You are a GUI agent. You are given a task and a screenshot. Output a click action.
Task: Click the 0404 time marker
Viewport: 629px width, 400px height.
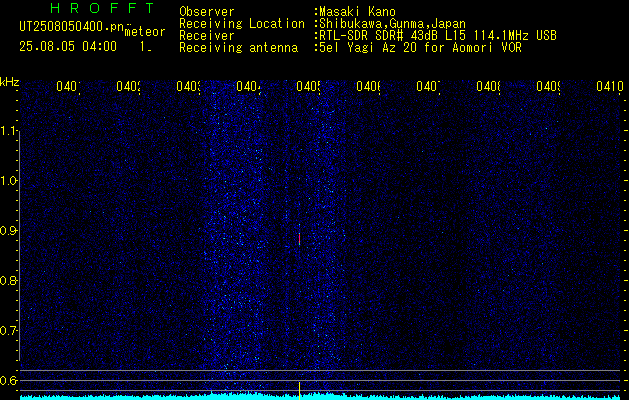(248, 87)
